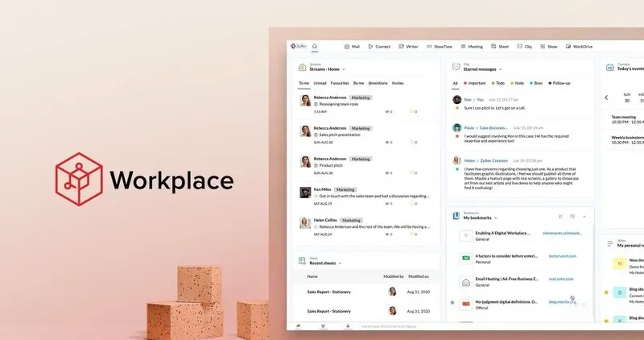Switch bookmarks to list view icon
The image size is (644, 340).
[560, 217]
